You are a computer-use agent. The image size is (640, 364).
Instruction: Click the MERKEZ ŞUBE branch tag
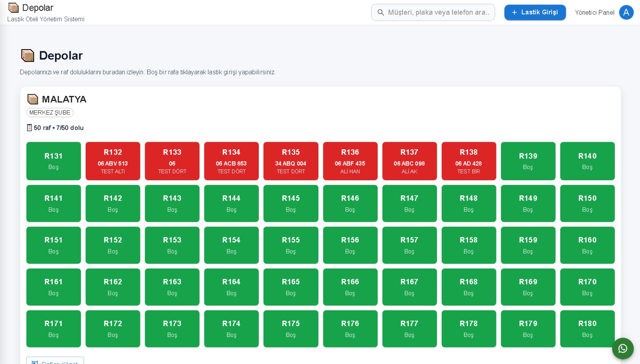point(50,113)
